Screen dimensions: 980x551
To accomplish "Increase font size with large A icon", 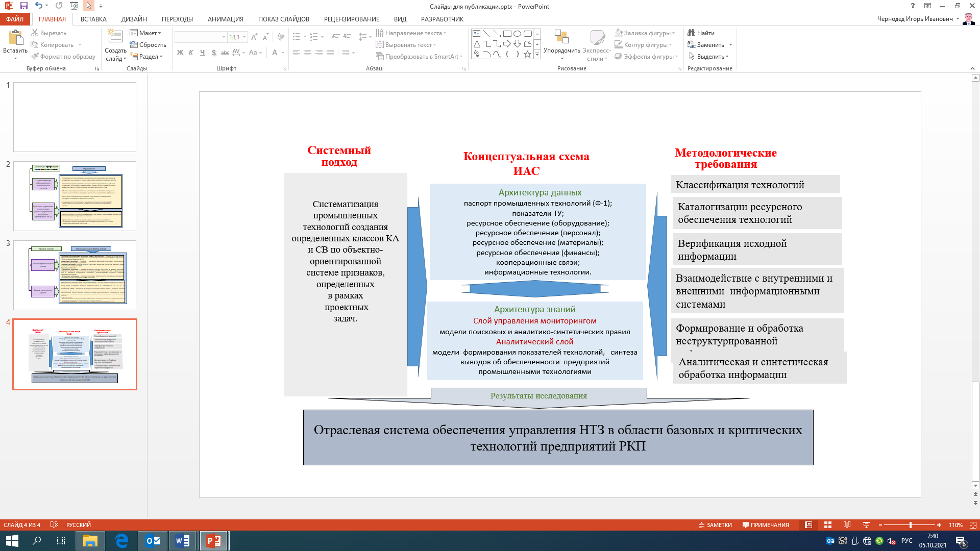I will click(x=254, y=37).
